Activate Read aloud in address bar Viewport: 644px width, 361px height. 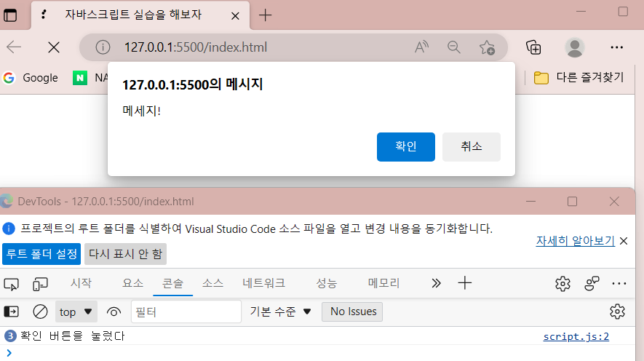(x=421, y=47)
